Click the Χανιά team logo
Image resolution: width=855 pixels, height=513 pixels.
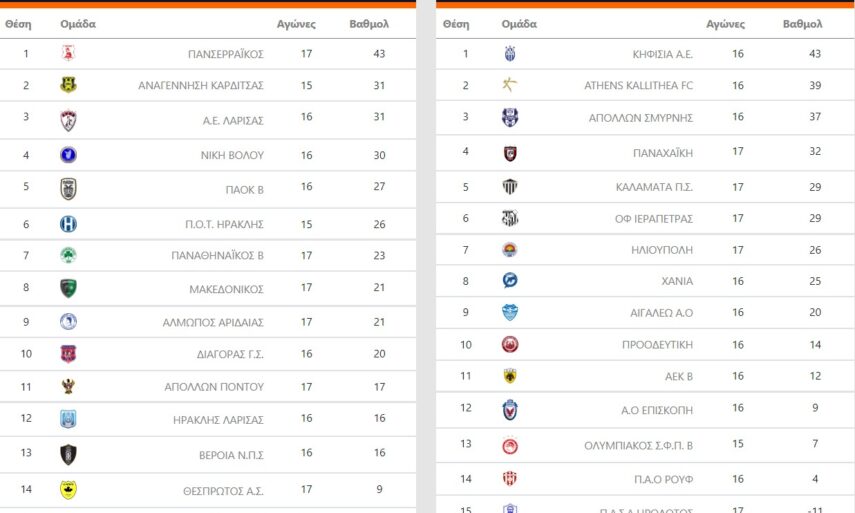[x=510, y=281]
